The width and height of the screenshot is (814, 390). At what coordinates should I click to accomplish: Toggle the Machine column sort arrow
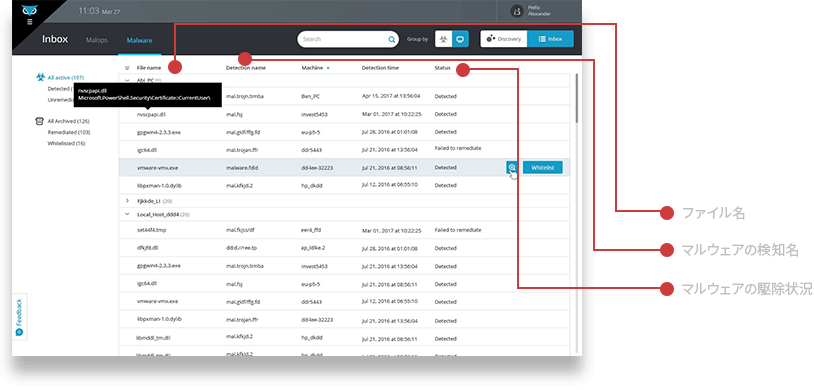pyautogui.click(x=328, y=68)
